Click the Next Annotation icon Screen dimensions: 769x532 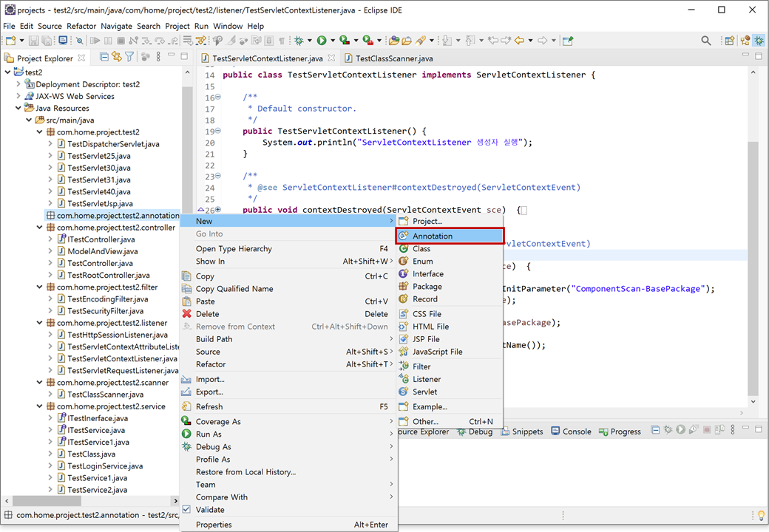pyautogui.click(x=447, y=41)
